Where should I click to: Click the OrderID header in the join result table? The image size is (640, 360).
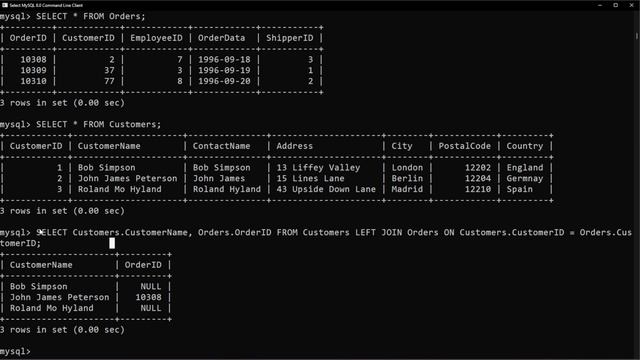(143, 265)
